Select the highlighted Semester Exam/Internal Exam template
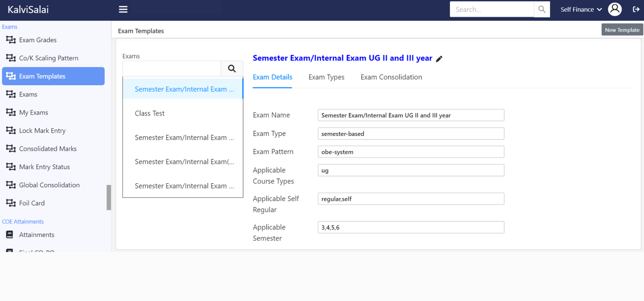 click(183, 89)
